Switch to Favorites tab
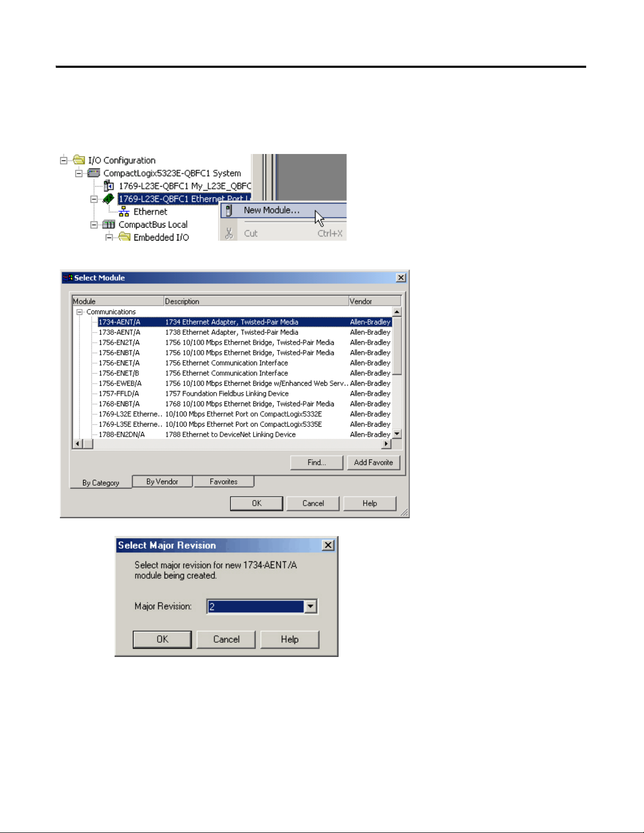Image resolution: width=644 pixels, height=833 pixels. pyautogui.click(x=223, y=481)
